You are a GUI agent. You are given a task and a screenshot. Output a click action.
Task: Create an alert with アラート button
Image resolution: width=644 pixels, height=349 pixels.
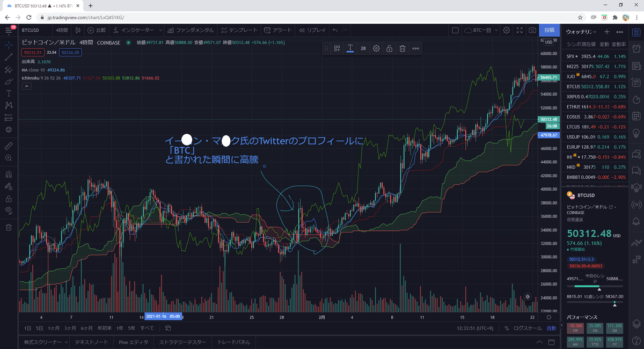277,31
